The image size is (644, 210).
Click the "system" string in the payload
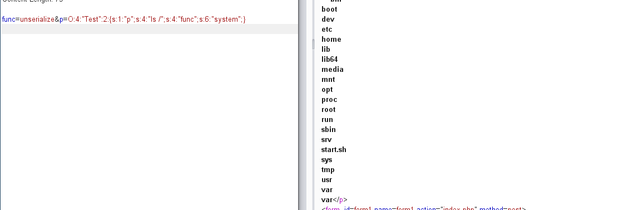(x=226, y=19)
